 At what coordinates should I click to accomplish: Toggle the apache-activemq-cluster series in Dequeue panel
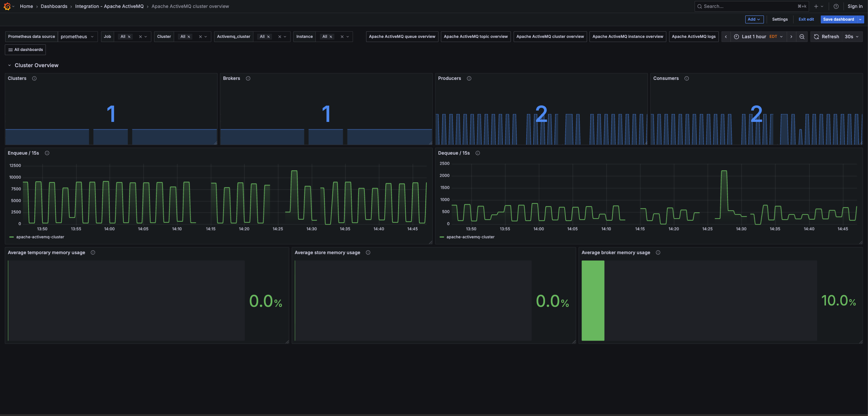point(471,237)
